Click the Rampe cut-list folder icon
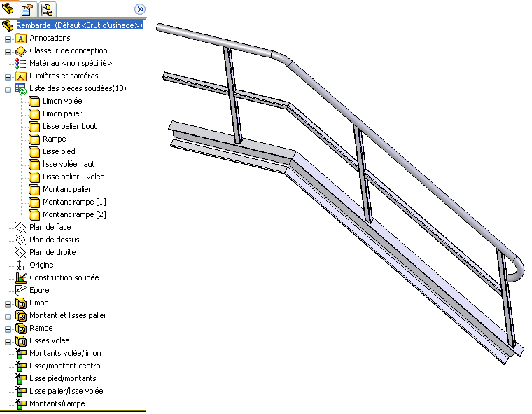This screenshot has height=414, width=532. (34, 139)
